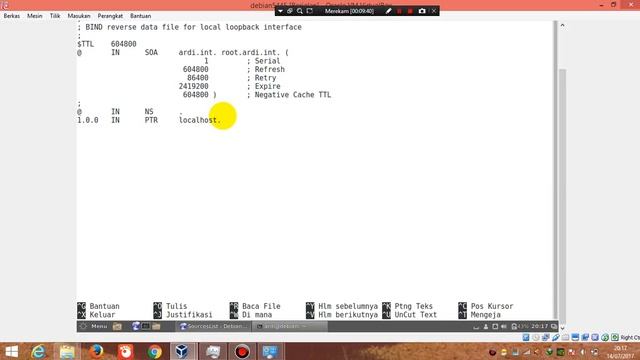Close the recorder toolbar
This screenshot has width=640, height=360.
tap(434, 11)
